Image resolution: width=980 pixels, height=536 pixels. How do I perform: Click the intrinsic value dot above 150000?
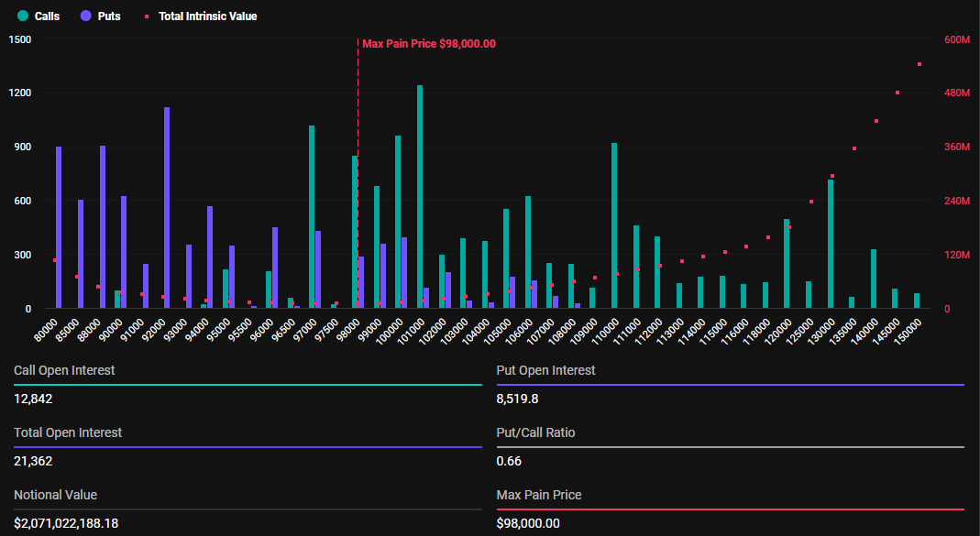(x=919, y=64)
